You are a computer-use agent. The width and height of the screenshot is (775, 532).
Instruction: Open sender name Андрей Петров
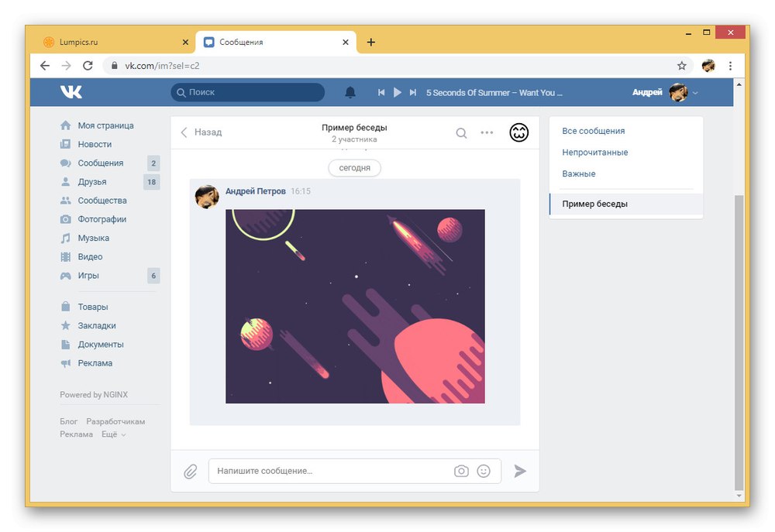click(256, 191)
